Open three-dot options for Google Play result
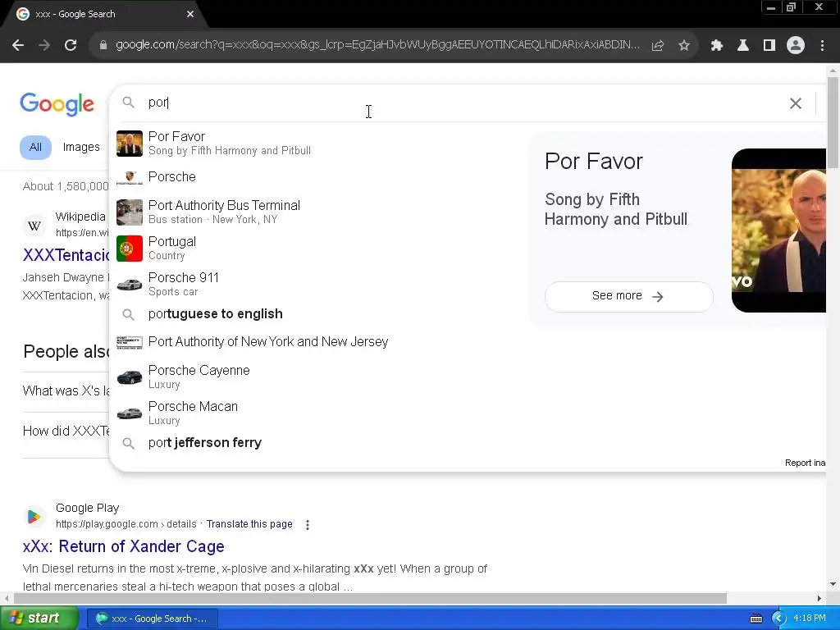 click(x=308, y=525)
